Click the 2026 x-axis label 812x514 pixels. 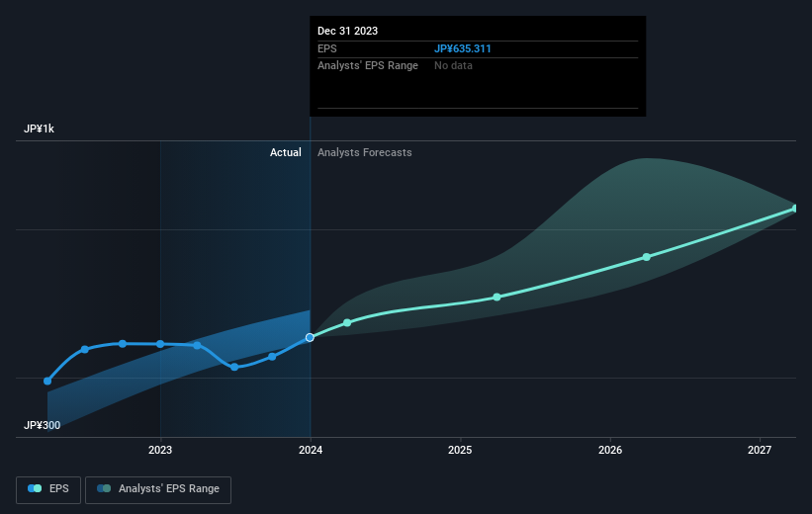pyautogui.click(x=610, y=451)
